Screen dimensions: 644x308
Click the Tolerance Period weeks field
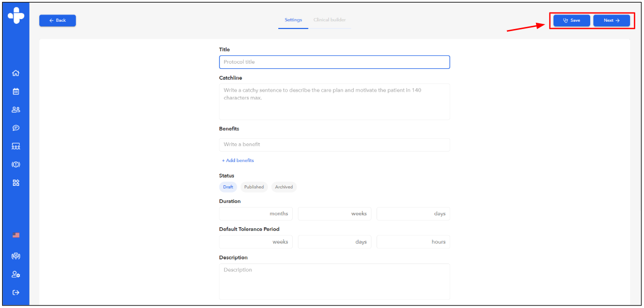[256, 242]
